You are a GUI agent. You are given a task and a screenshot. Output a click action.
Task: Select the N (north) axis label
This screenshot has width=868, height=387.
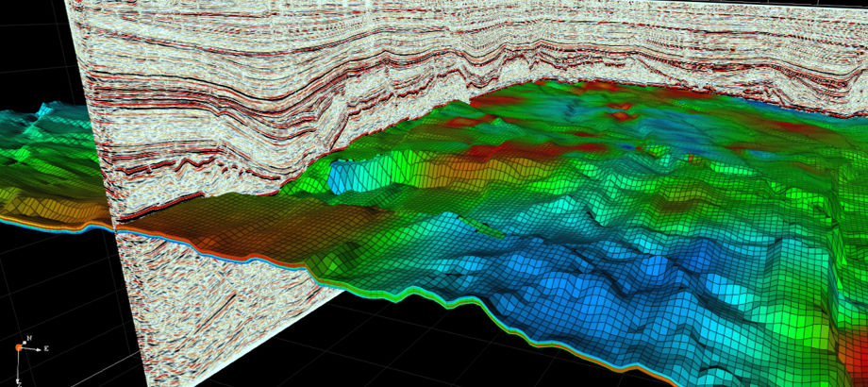click(x=29, y=338)
